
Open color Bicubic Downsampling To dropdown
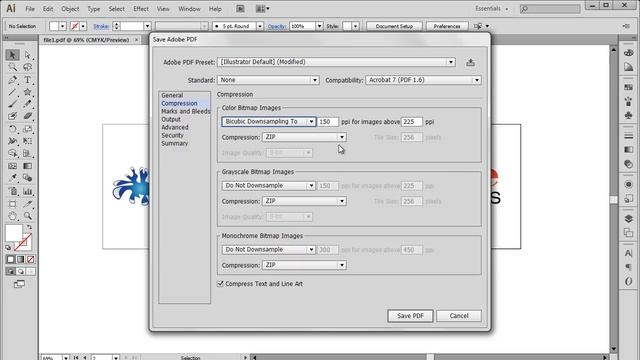coord(269,122)
